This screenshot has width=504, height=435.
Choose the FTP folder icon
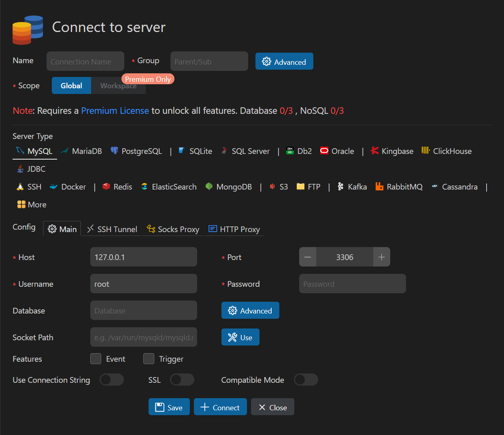pos(300,186)
